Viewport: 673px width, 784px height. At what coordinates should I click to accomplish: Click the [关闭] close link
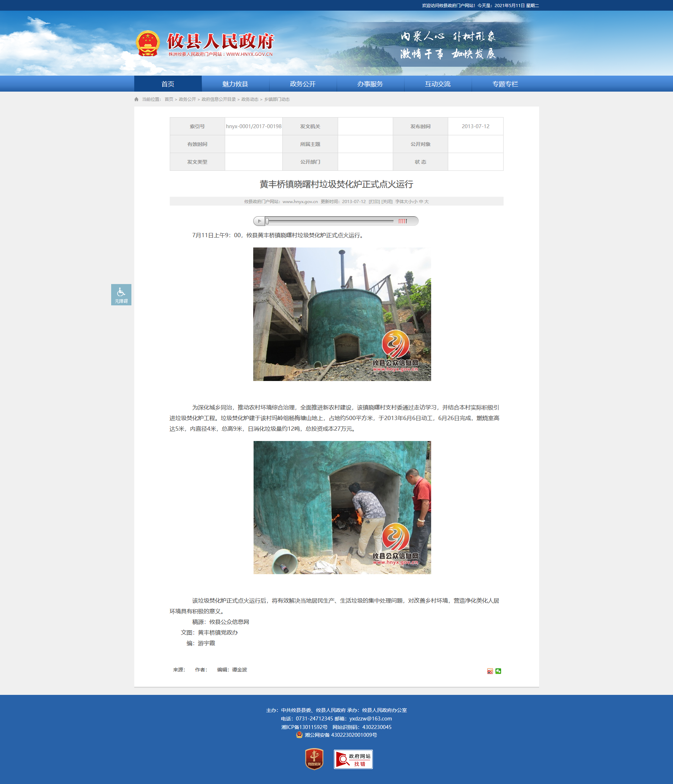[x=387, y=202]
